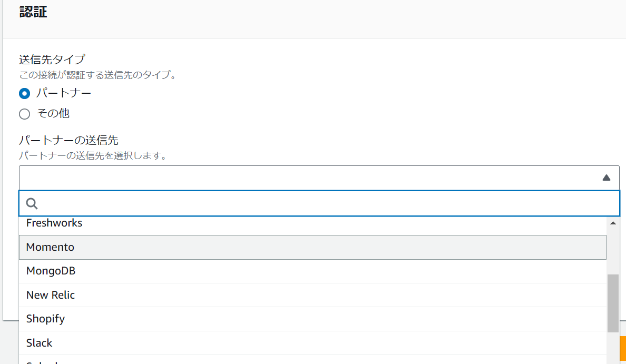Pick MongoDB in the dropdown options
Viewport: 626px width, 364px height.
(x=51, y=271)
